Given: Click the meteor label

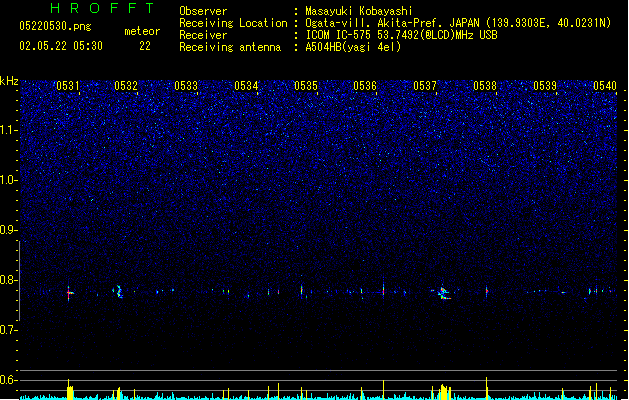Looking at the screenshot, I should pyautogui.click(x=142, y=31).
